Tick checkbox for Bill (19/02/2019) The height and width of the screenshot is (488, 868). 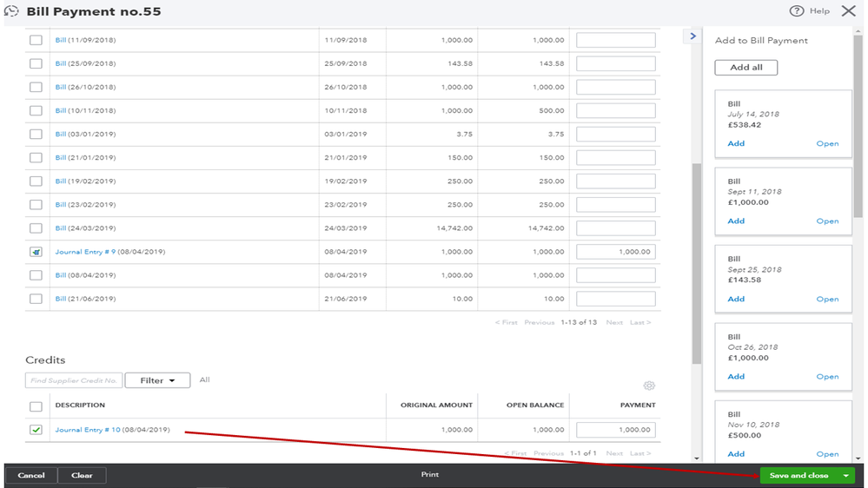coord(36,181)
